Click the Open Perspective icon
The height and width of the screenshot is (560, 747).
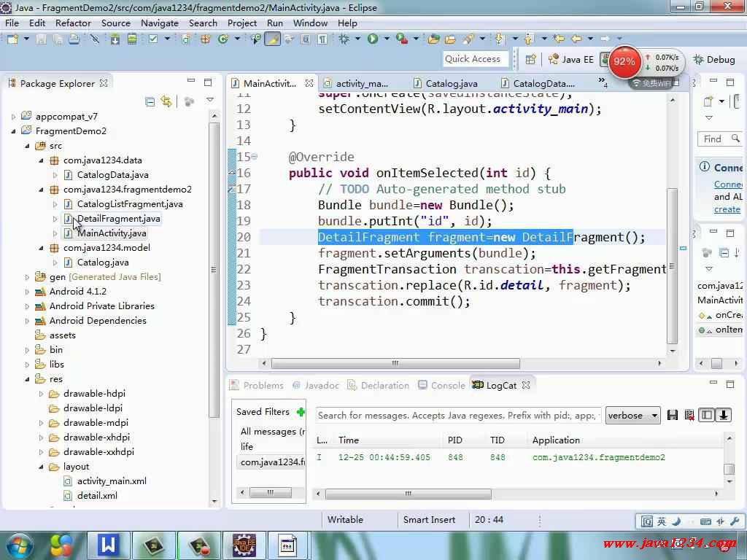tap(531, 60)
